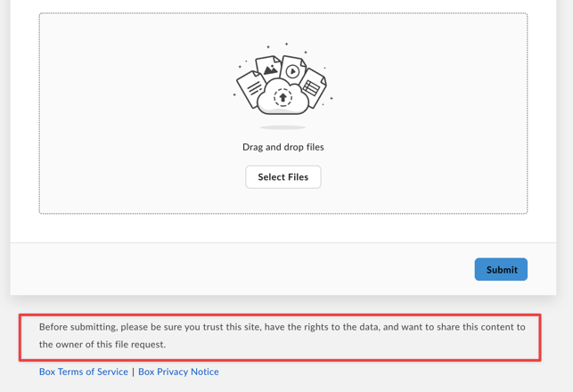
Task: Click the spreadsheet file icon
Action: point(314,87)
